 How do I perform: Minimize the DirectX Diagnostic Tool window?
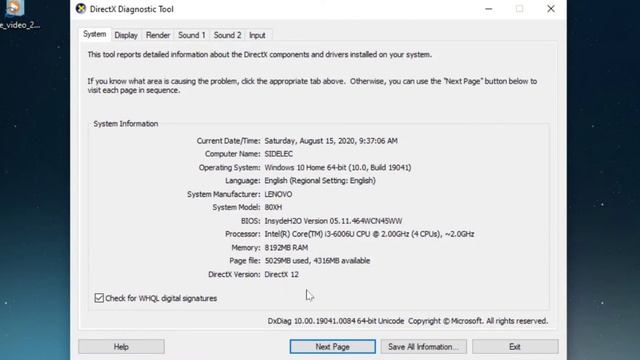[x=488, y=9]
